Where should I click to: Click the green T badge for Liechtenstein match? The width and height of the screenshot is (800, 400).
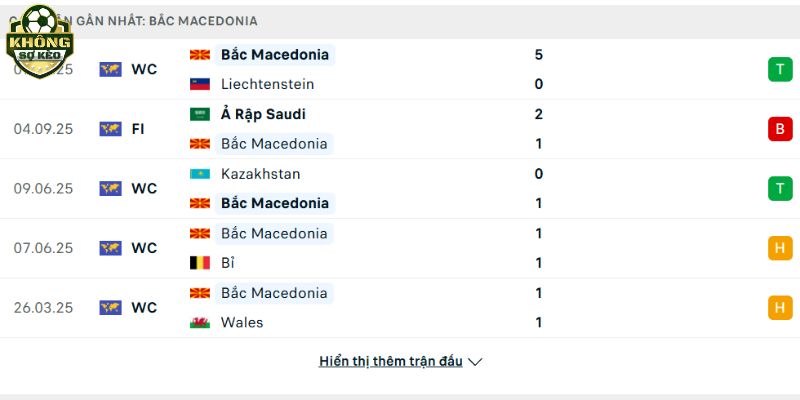pyautogui.click(x=780, y=69)
